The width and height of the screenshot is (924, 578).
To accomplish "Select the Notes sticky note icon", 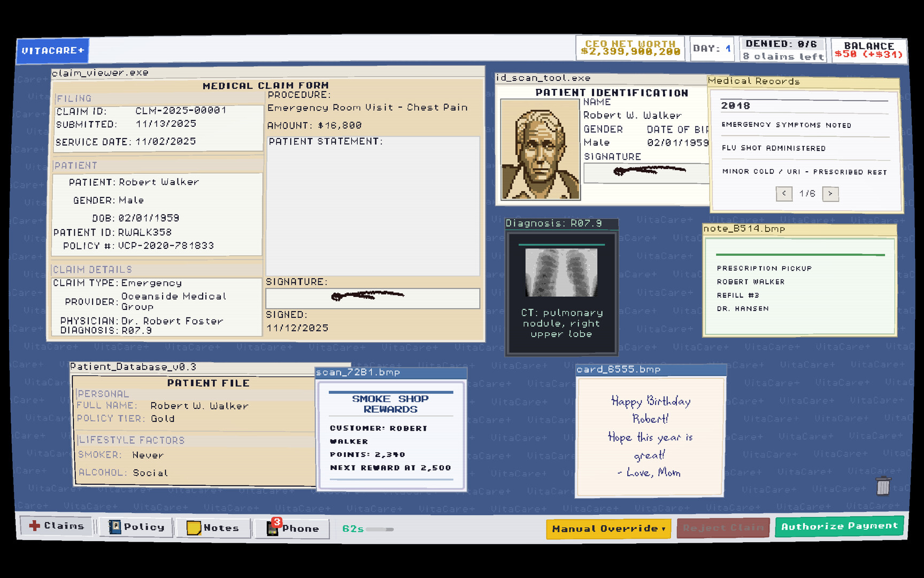I will coord(194,527).
